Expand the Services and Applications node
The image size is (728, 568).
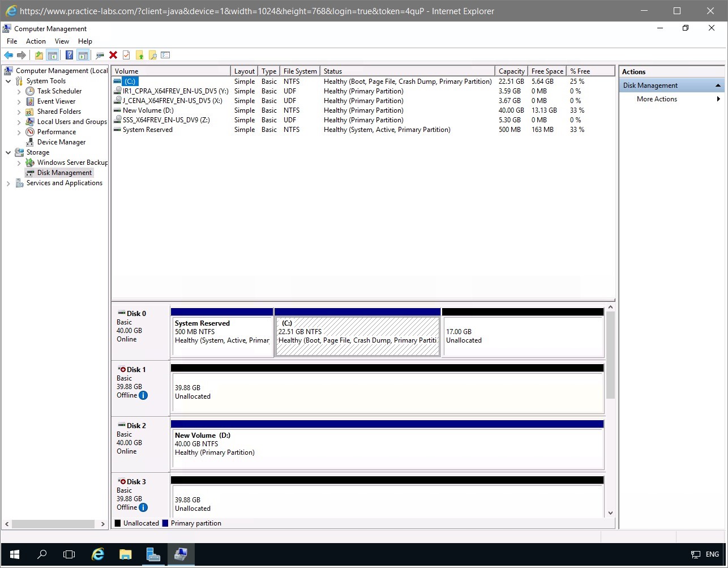[x=8, y=183]
